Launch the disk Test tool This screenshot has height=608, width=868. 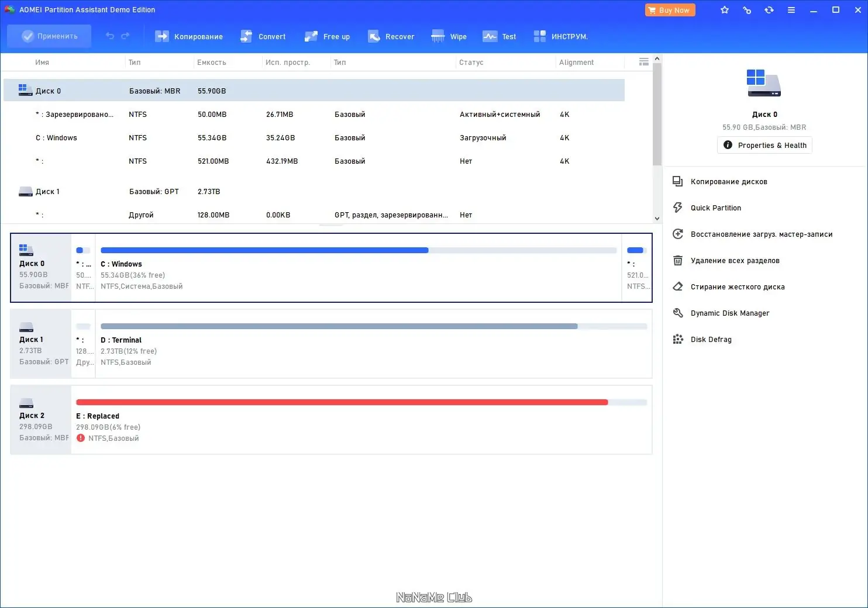pyautogui.click(x=499, y=36)
